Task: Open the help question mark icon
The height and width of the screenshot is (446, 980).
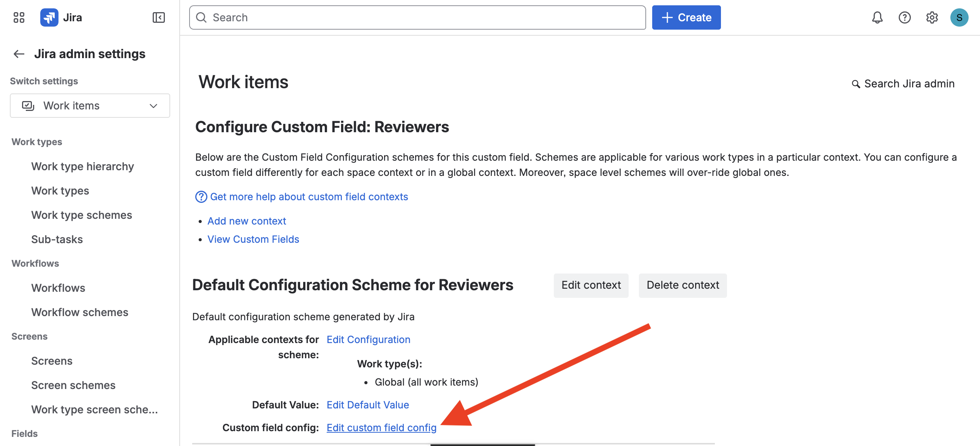Action: [905, 17]
